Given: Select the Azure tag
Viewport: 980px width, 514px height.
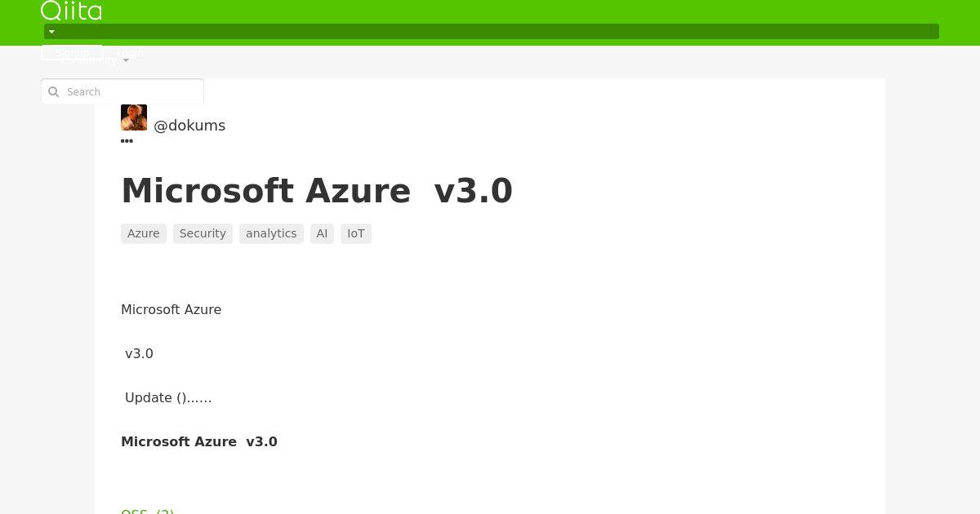Looking at the screenshot, I should (144, 233).
